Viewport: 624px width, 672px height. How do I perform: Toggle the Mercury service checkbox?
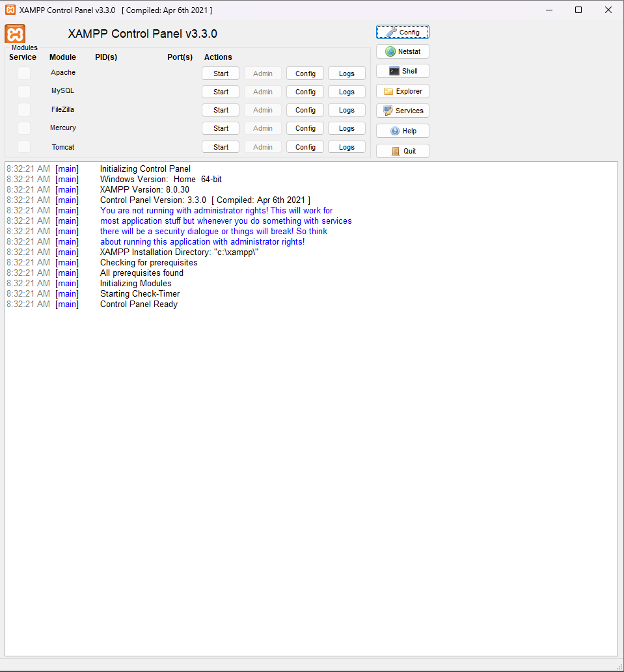[24, 128]
